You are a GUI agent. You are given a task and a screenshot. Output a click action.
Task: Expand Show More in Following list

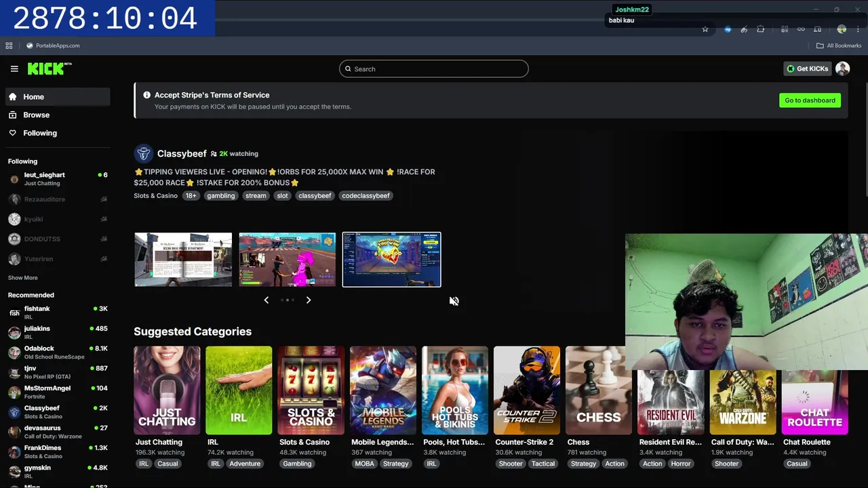23,278
